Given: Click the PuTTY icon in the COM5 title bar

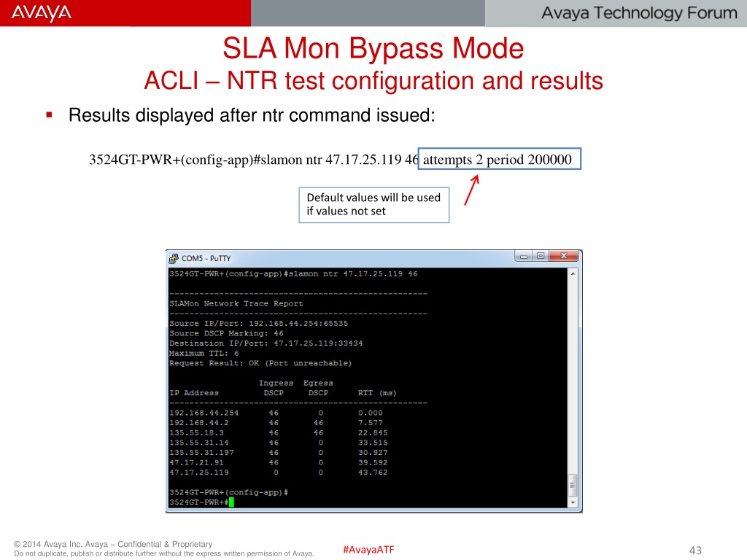Looking at the screenshot, I should coord(174,258).
